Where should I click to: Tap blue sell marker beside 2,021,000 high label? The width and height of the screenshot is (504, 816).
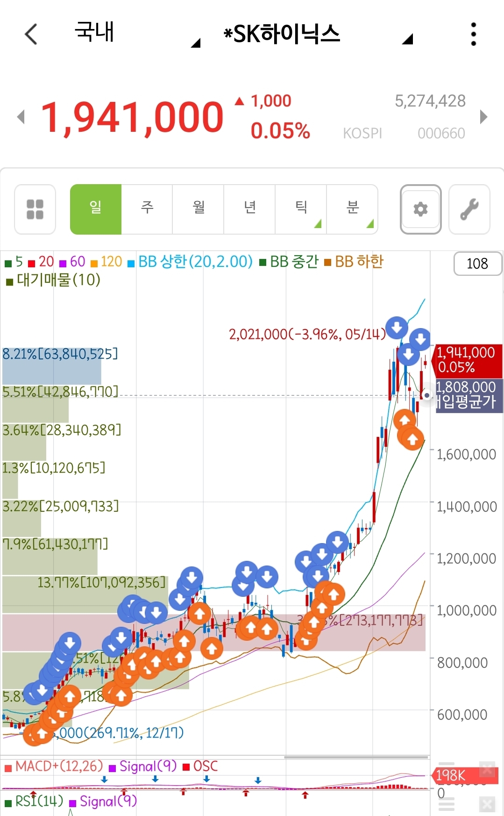tap(397, 327)
